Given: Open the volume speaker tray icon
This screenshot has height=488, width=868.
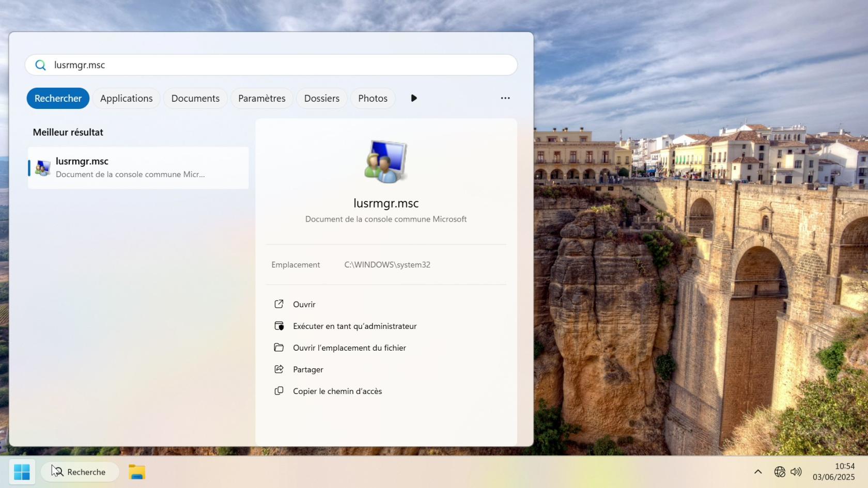Looking at the screenshot, I should point(796,471).
